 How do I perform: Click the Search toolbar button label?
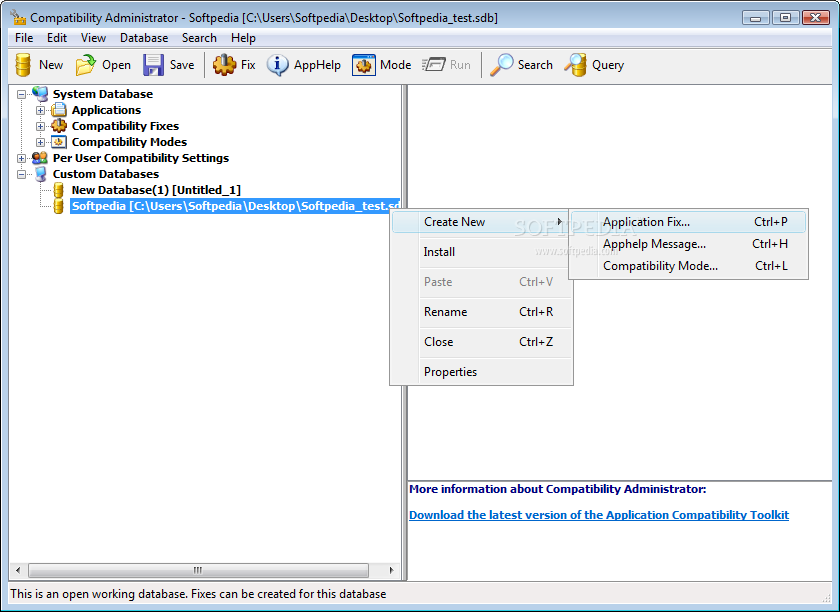point(535,65)
